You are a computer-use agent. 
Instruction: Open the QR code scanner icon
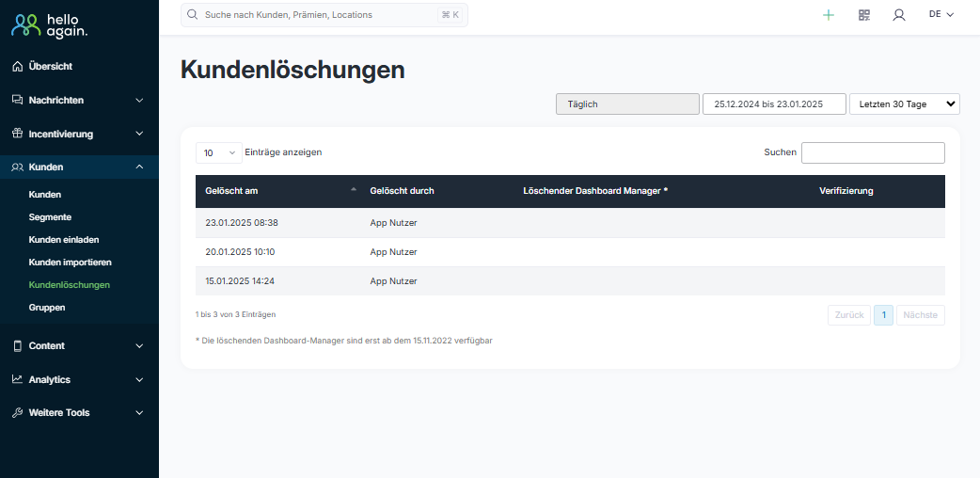[864, 15]
